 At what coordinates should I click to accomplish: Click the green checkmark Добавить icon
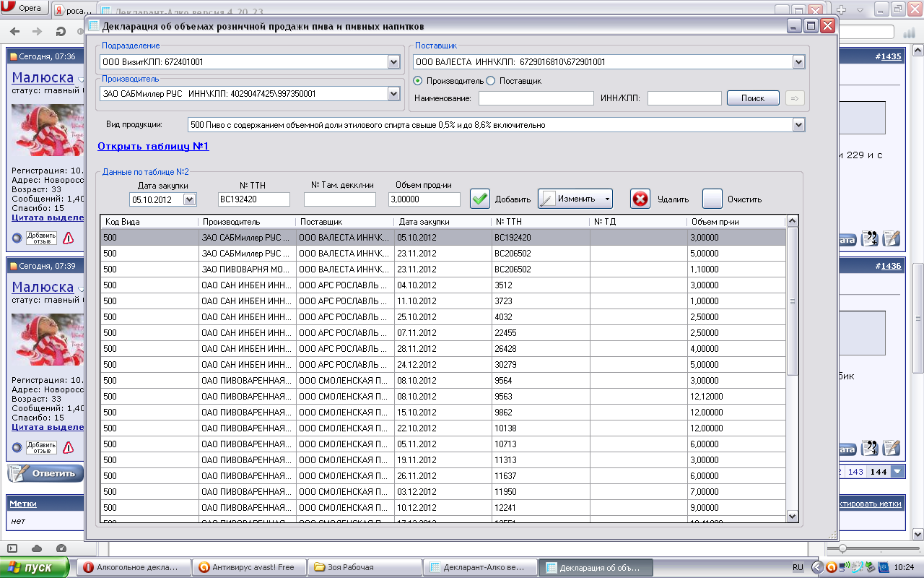(480, 199)
